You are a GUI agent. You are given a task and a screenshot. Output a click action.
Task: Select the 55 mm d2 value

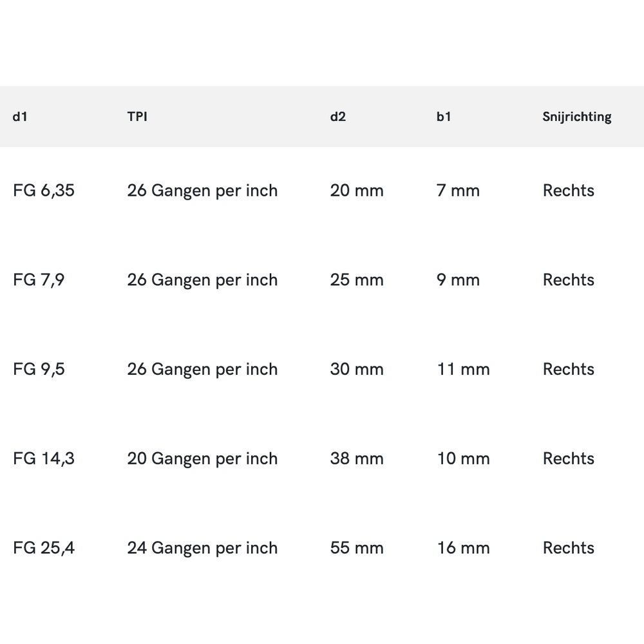[357, 548]
